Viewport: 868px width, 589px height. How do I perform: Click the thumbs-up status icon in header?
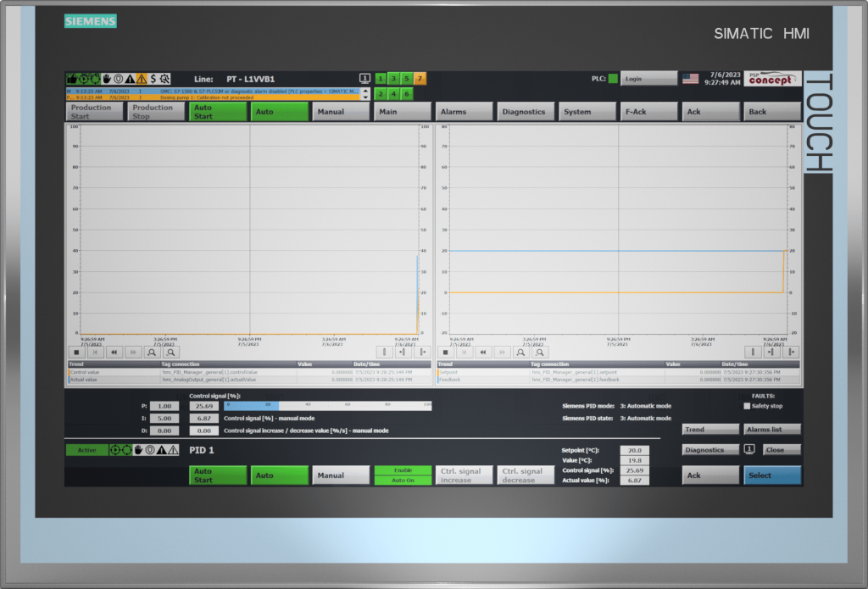click(71, 79)
